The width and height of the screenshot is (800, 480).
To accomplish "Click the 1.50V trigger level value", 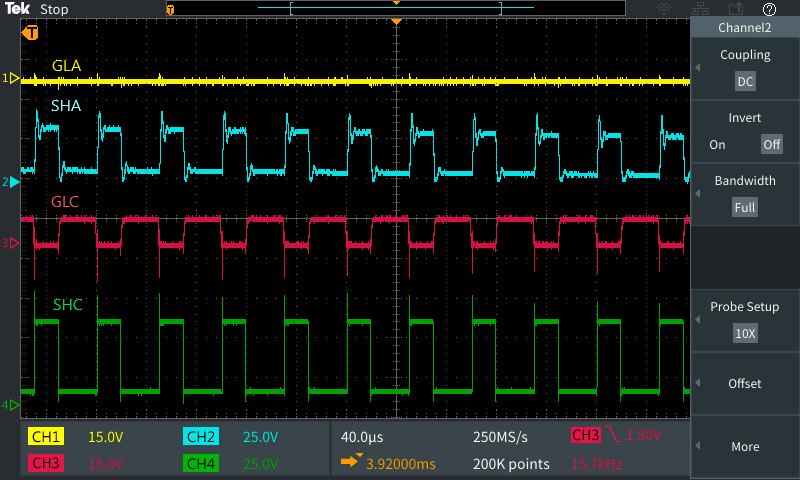I will [x=643, y=435].
